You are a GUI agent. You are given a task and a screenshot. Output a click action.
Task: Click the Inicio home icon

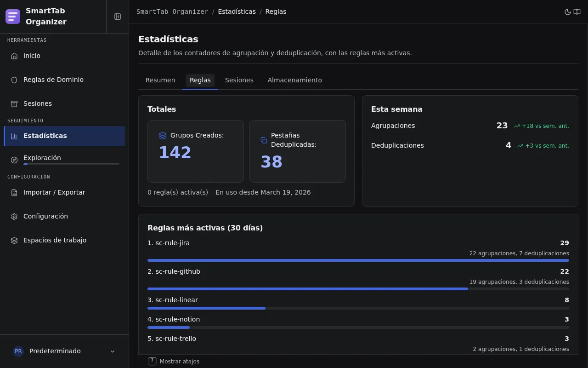click(x=14, y=56)
